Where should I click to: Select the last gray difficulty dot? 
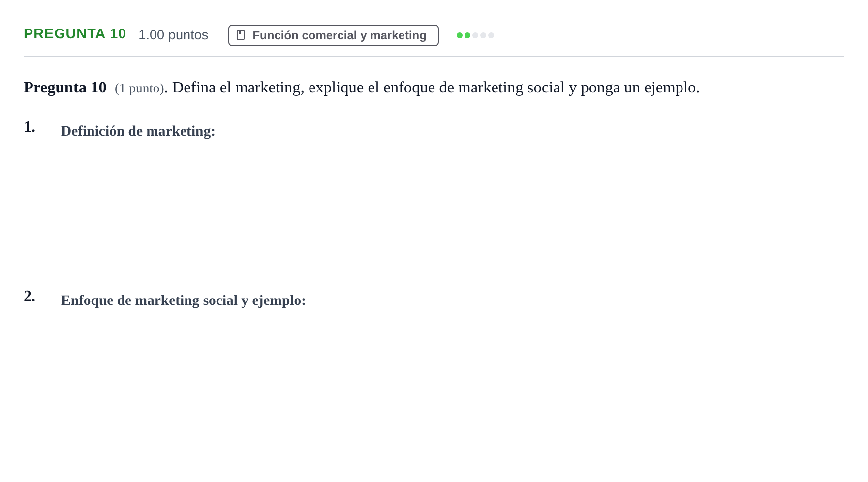491,35
